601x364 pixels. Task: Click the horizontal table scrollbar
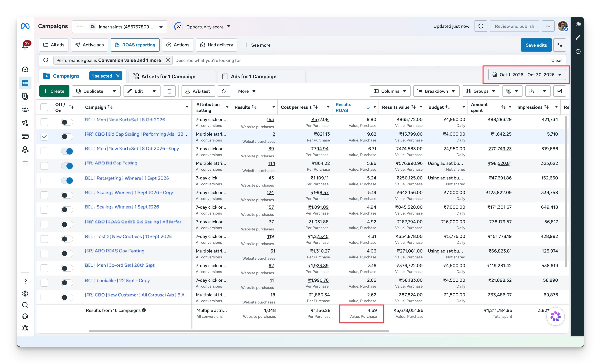(x=239, y=331)
